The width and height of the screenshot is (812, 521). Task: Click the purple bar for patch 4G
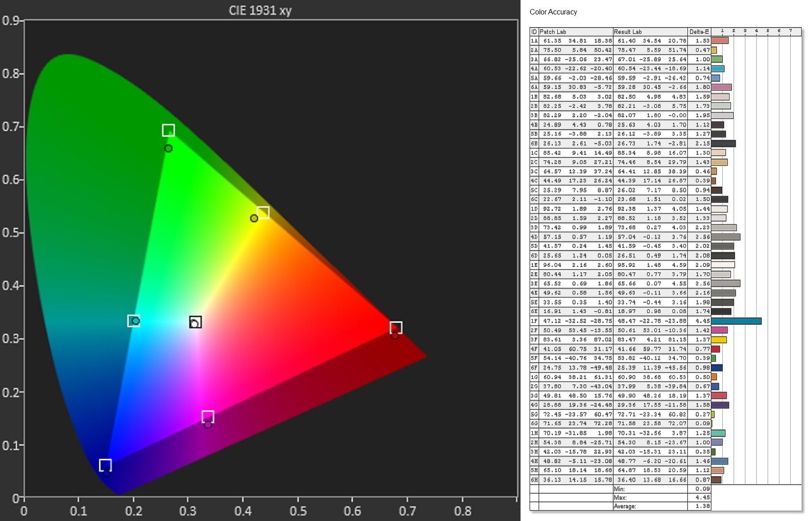[x=720, y=405]
